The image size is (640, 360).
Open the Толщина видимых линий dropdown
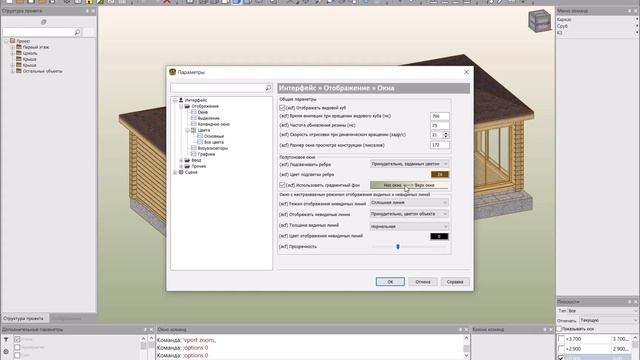409,227
